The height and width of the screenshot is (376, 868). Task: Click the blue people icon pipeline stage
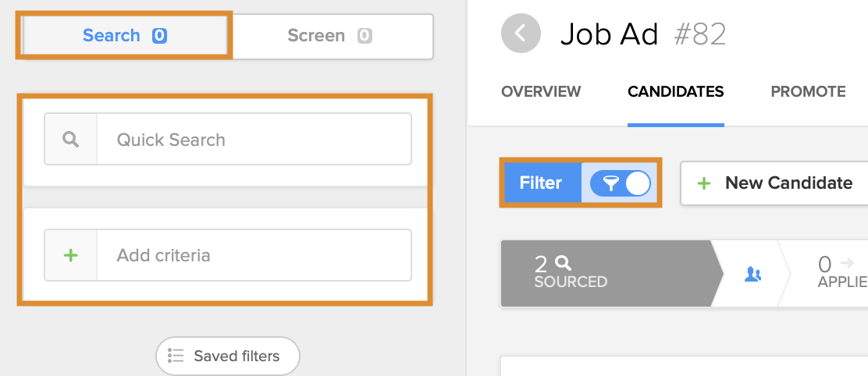point(752,274)
